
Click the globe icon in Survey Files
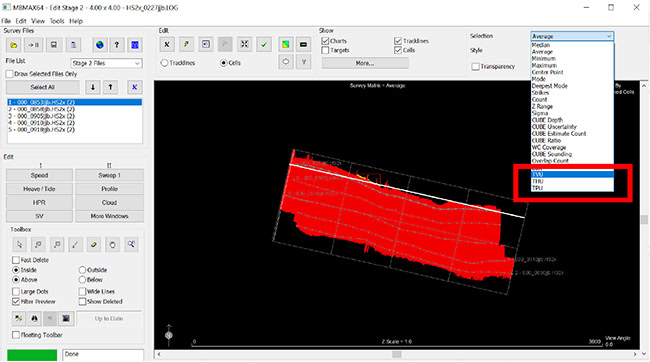coord(100,45)
